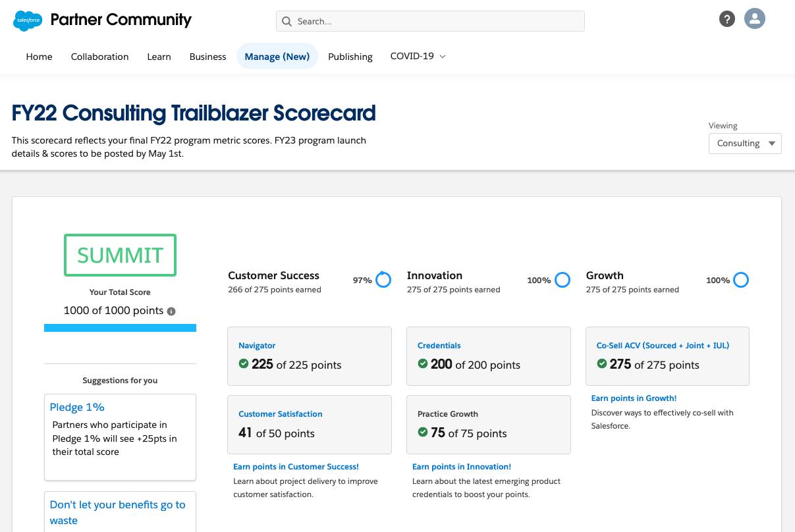Viewport: 795px width, 532px height.
Task: Open Co-Sell ACV (Sourced + Joint + IUL) link
Action: (663, 345)
